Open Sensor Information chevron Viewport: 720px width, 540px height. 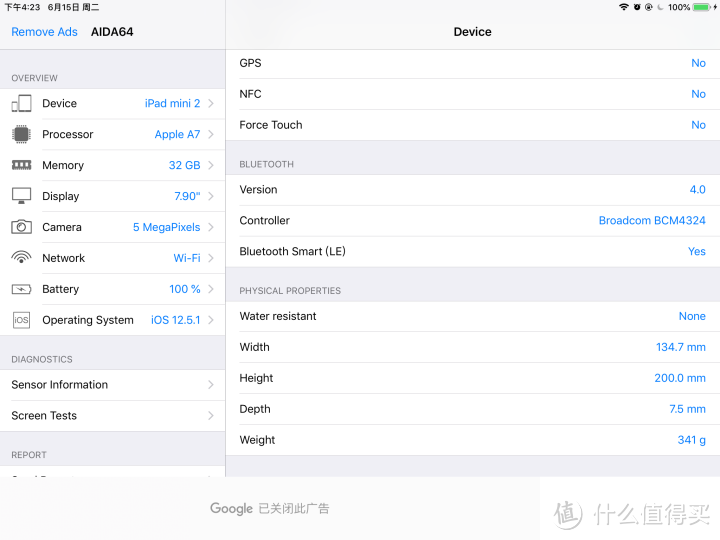[211, 384]
